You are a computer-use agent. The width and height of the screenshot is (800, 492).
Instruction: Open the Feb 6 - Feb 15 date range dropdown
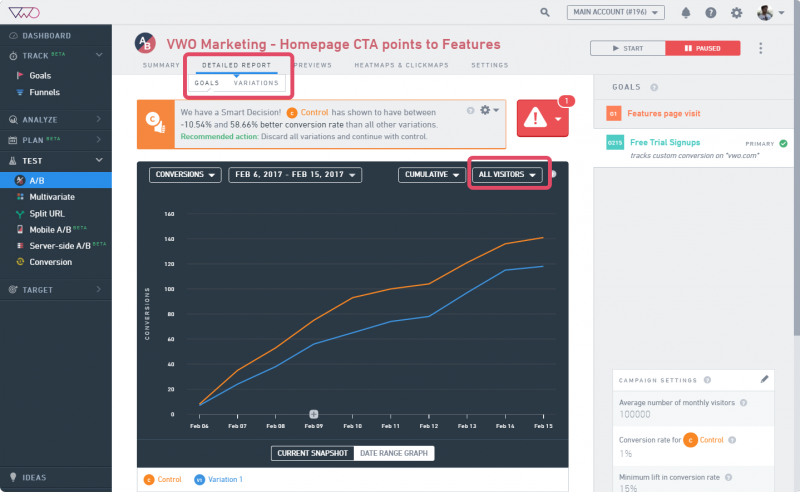tap(295, 175)
